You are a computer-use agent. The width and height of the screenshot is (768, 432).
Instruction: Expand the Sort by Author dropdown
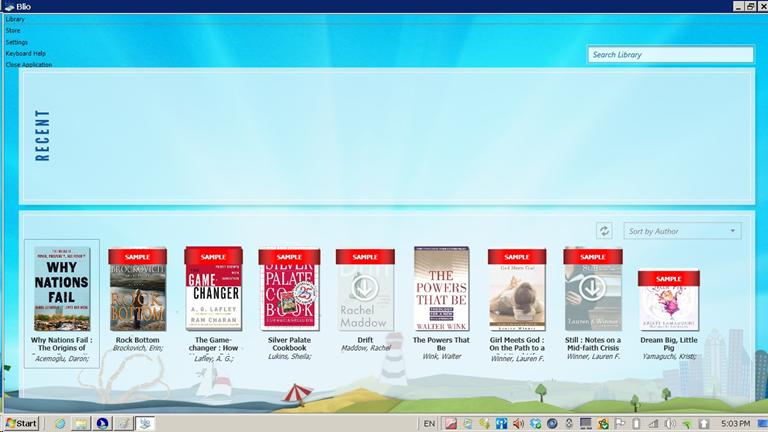[682, 231]
